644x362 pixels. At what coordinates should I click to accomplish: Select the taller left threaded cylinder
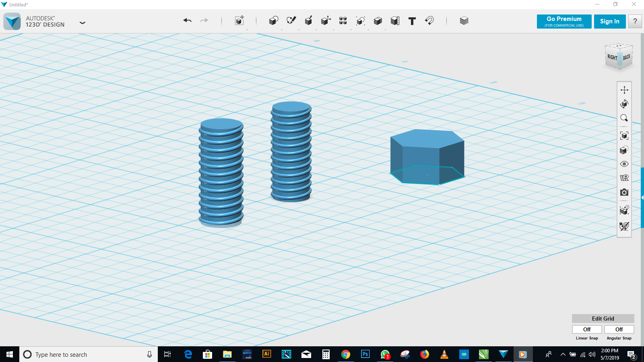(x=221, y=172)
